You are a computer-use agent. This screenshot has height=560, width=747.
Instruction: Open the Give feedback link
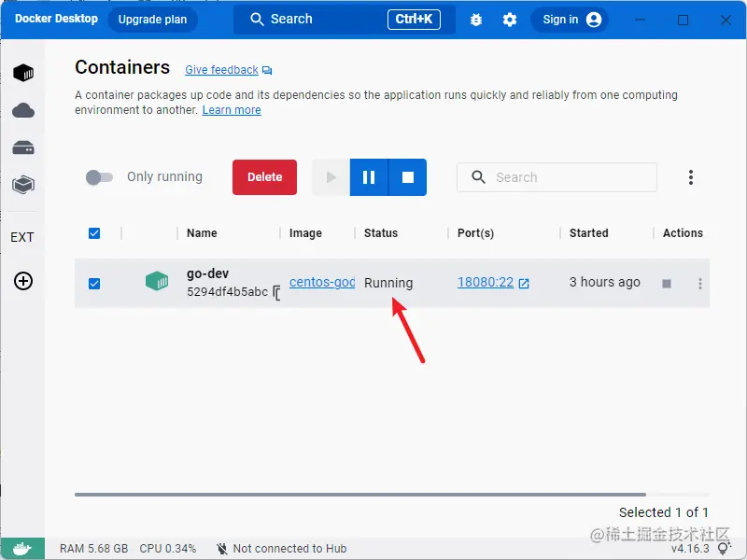tap(221, 70)
